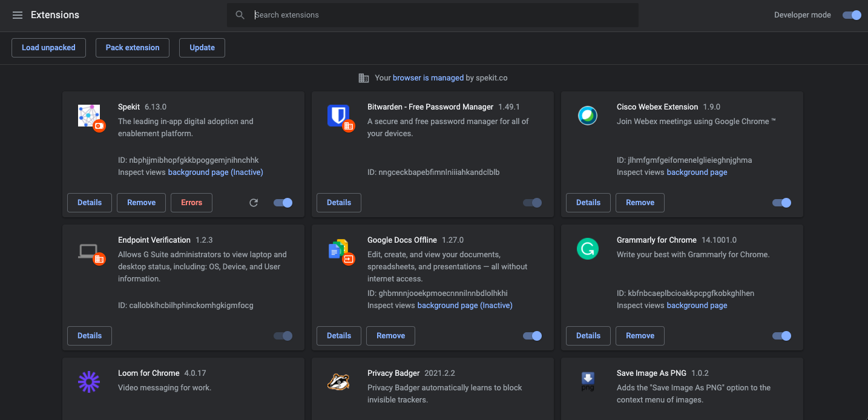
Task: Click the Cisco Webex extension icon
Action: (588, 116)
